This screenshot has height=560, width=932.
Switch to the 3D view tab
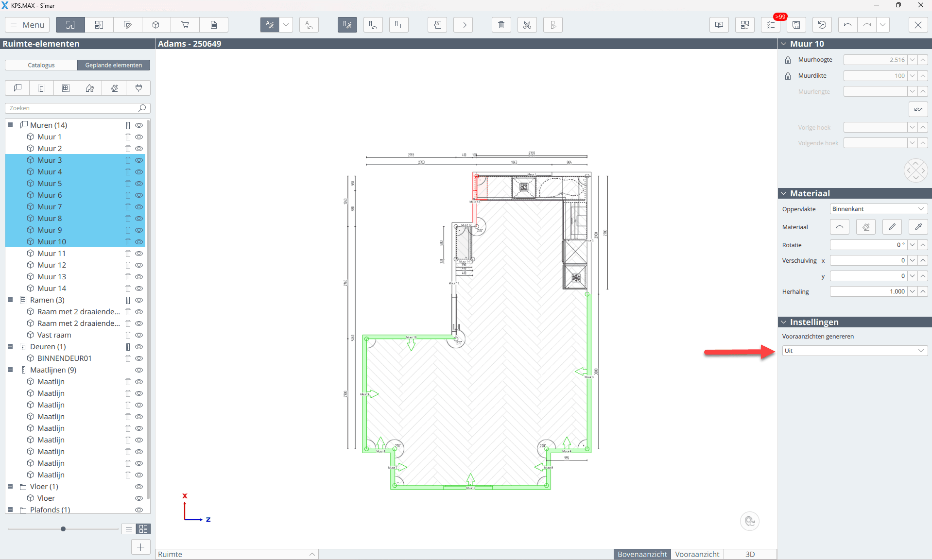(750, 554)
